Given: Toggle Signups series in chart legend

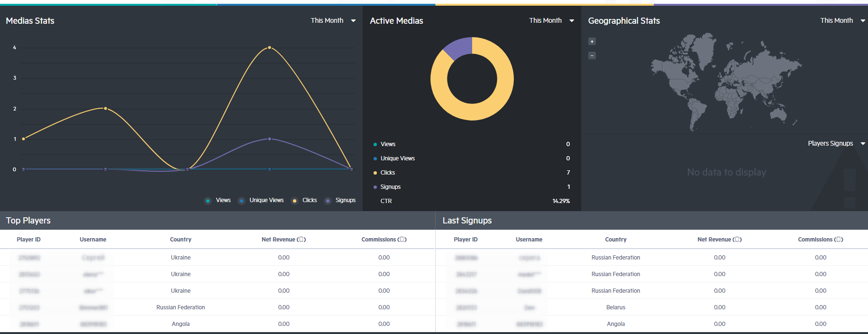Looking at the screenshot, I should click(x=340, y=200).
